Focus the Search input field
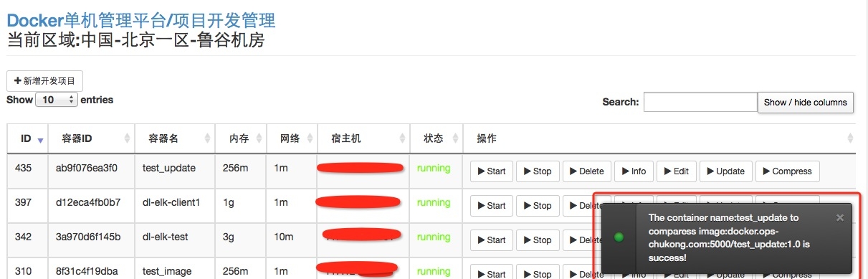 700,102
